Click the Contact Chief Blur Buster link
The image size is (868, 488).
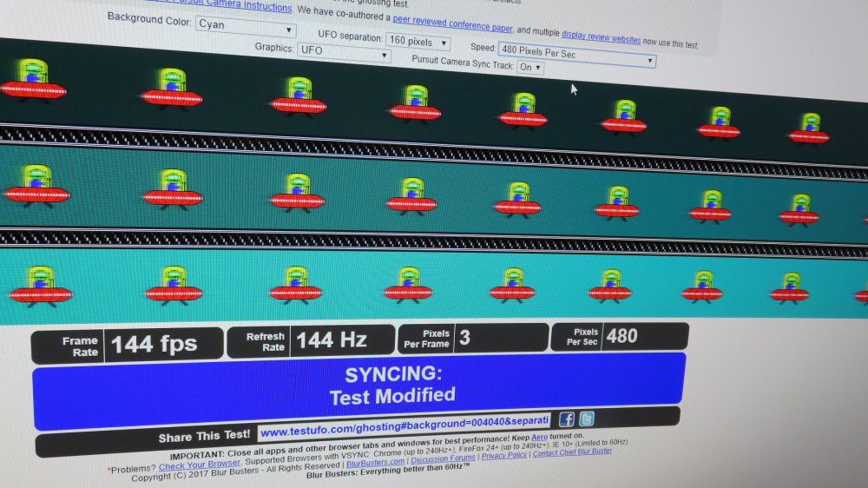coord(572,452)
